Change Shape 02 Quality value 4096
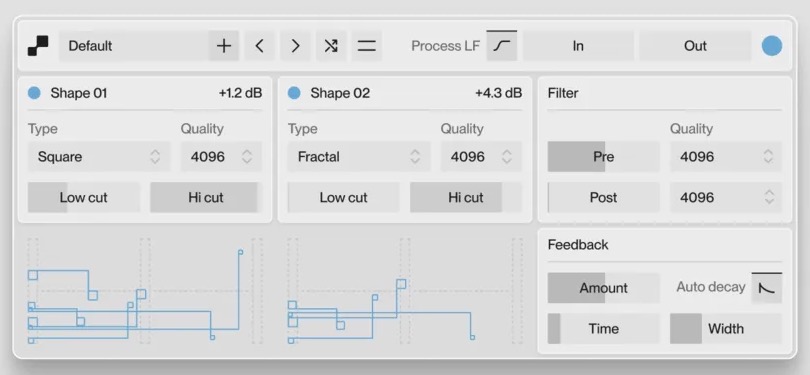 click(481, 157)
